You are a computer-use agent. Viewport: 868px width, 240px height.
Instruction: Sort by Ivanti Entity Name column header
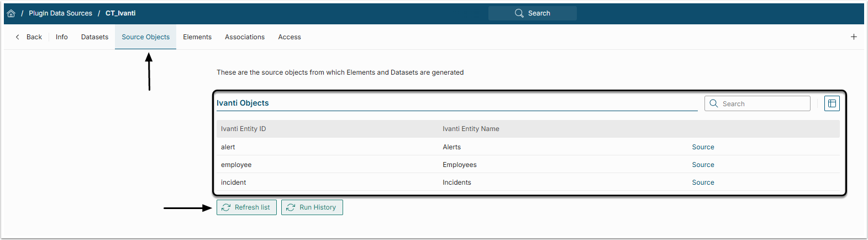(471, 129)
